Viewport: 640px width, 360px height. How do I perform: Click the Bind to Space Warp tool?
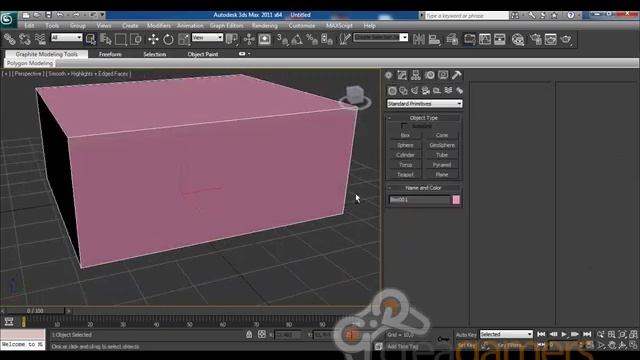(x=40, y=39)
